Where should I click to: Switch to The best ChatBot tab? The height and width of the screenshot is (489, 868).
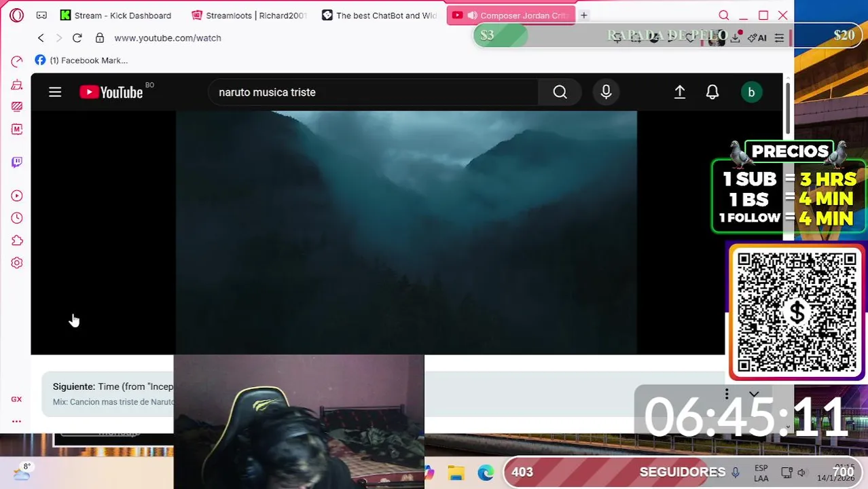pos(380,15)
